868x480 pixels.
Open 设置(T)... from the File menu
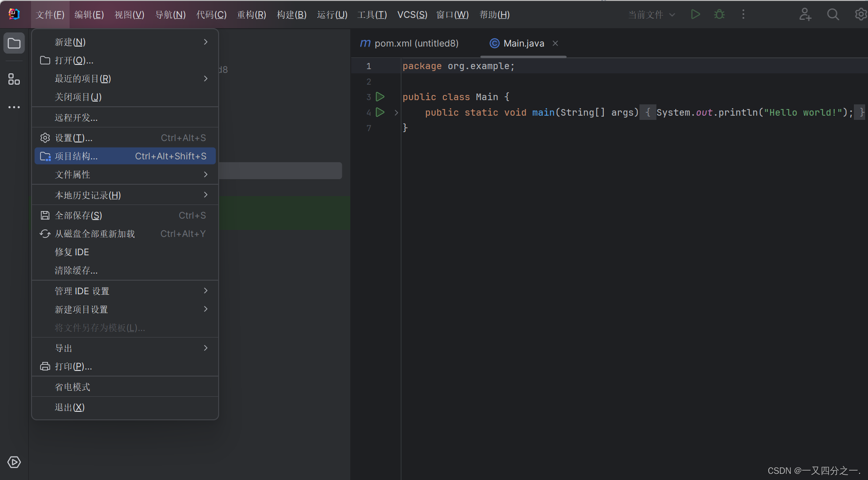pyautogui.click(x=125, y=138)
